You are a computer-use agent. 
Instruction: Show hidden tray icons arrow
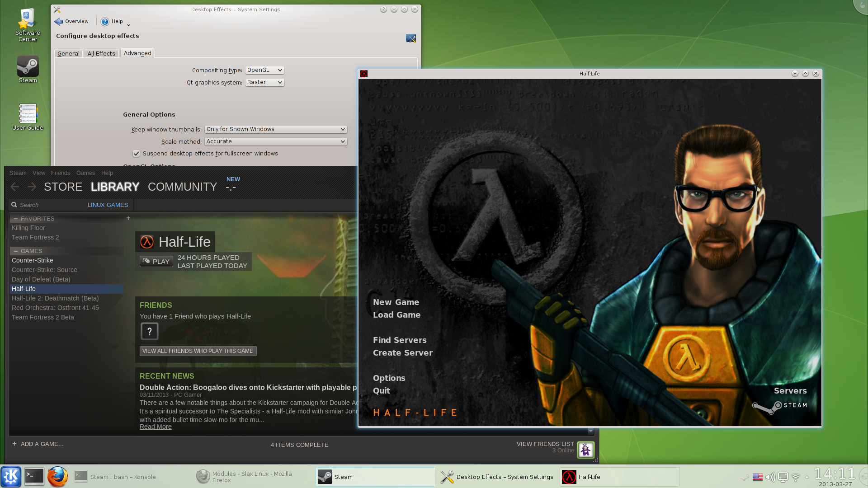(807, 477)
